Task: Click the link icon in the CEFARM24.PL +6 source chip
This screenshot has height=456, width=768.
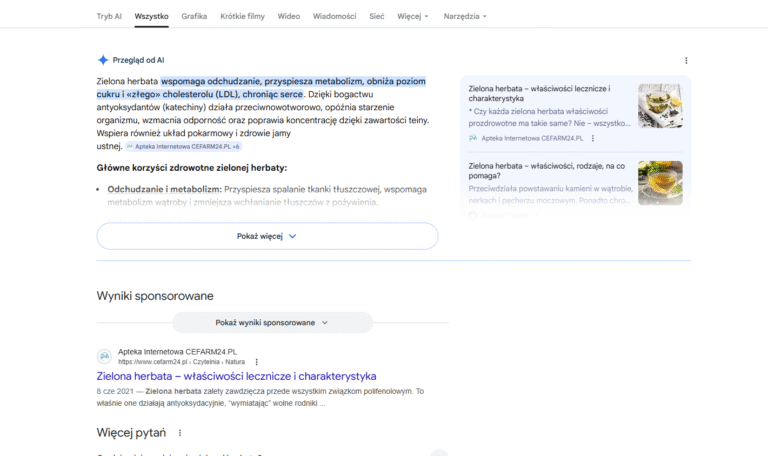Action: [130, 146]
